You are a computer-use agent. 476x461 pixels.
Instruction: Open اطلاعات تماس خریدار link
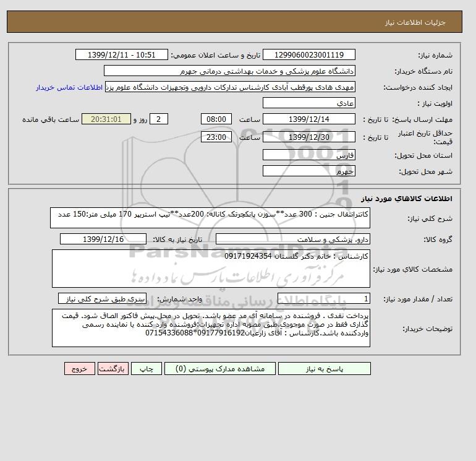click(x=69, y=87)
